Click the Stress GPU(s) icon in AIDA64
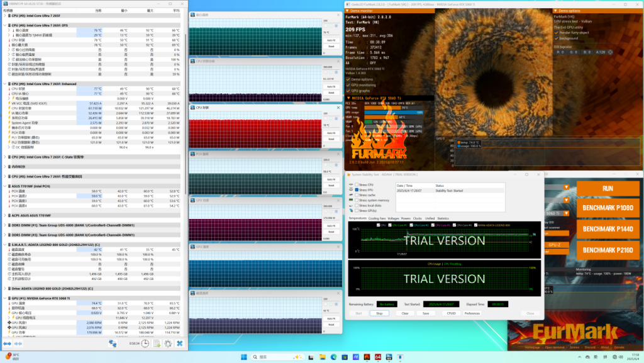 [x=351, y=211]
